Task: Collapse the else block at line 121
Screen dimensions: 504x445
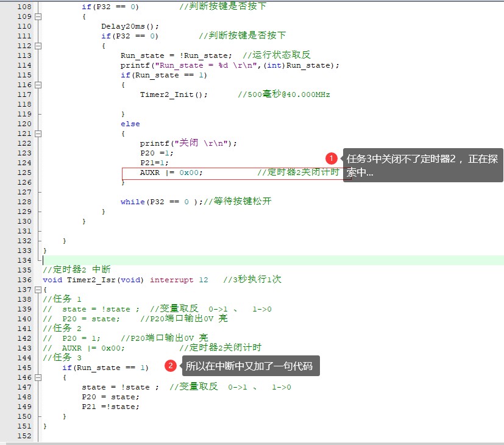Action: tap(38, 133)
